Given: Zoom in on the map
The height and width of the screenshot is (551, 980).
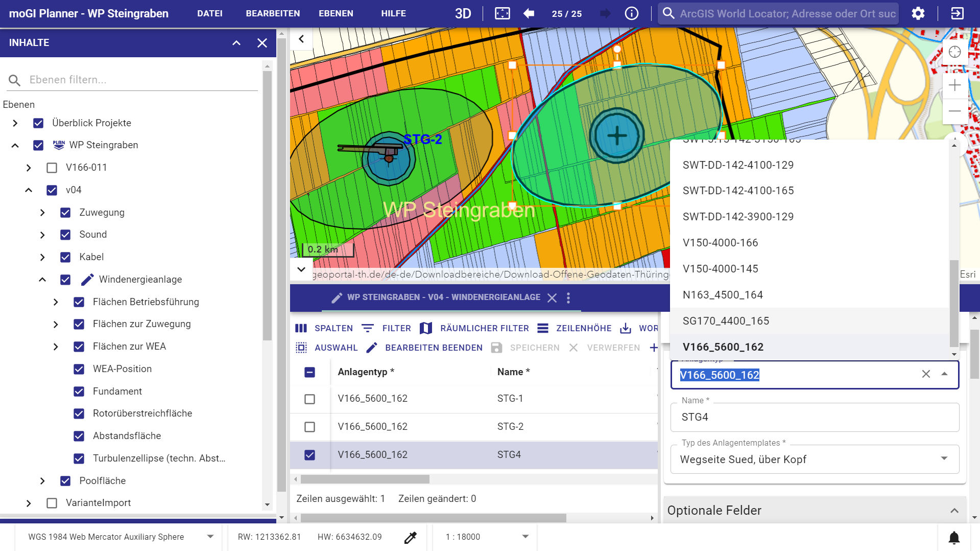Looking at the screenshot, I should pyautogui.click(x=954, y=85).
